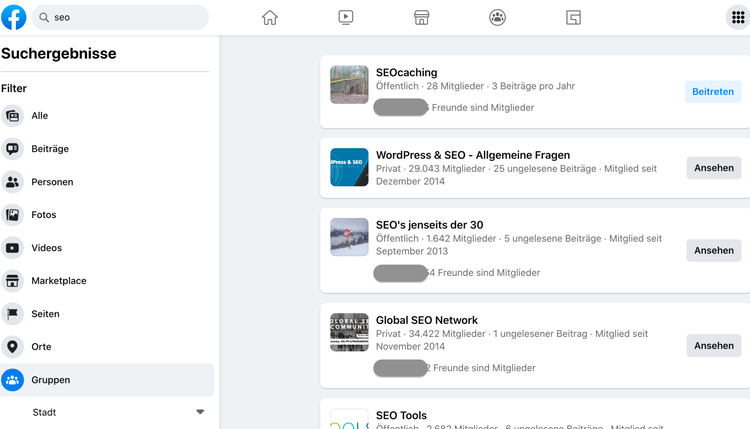Viewport: 750px width, 429px height.
Task: Open the Watch video icon
Action: click(345, 18)
